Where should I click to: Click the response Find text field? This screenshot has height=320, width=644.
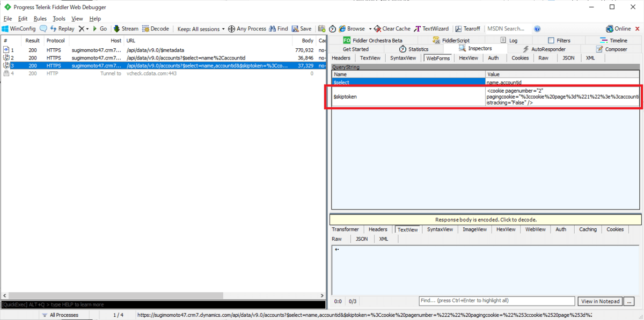click(496, 301)
